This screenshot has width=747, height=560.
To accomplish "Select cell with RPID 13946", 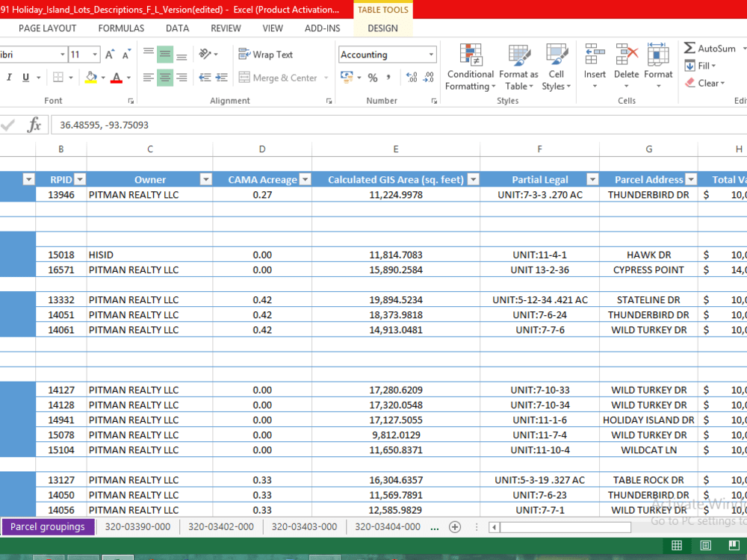I will 61,195.
